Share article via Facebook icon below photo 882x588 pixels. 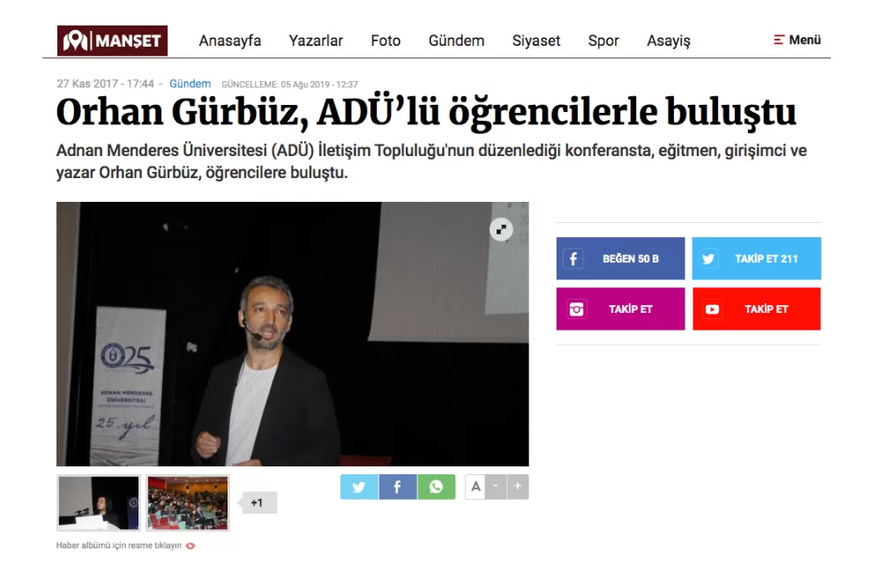398,487
